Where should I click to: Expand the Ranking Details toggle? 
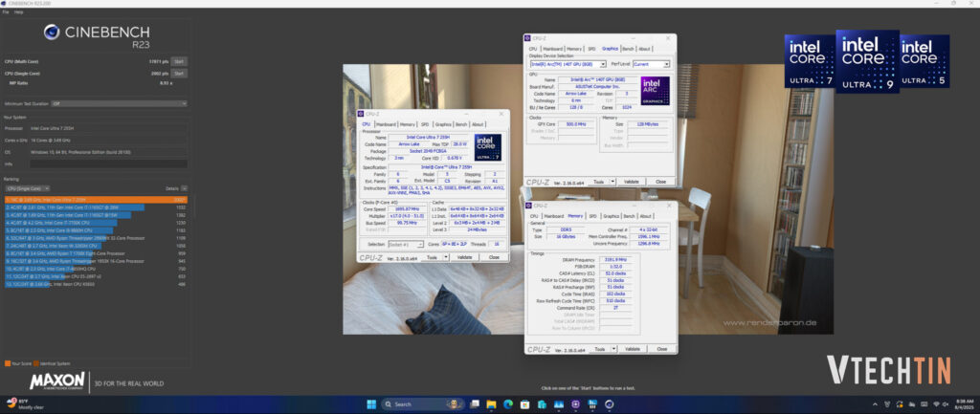[184, 188]
